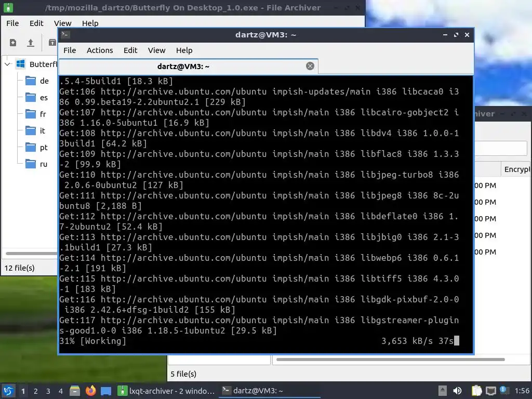Click the Windows logo icon of Butterfly root item

(21, 64)
